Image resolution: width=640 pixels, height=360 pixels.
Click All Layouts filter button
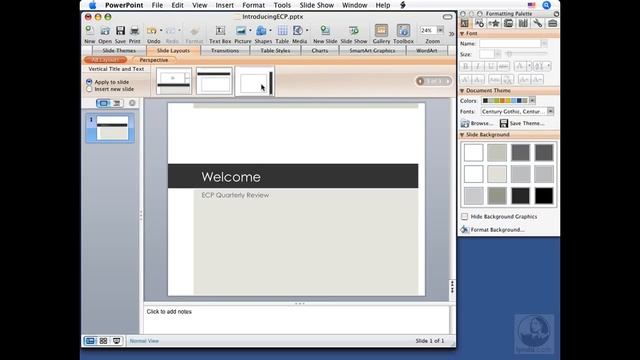click(105, 60)
